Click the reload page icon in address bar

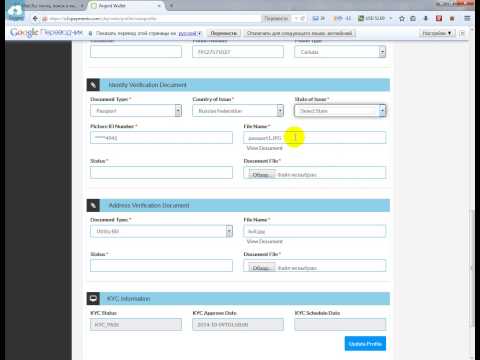point(302,18)
